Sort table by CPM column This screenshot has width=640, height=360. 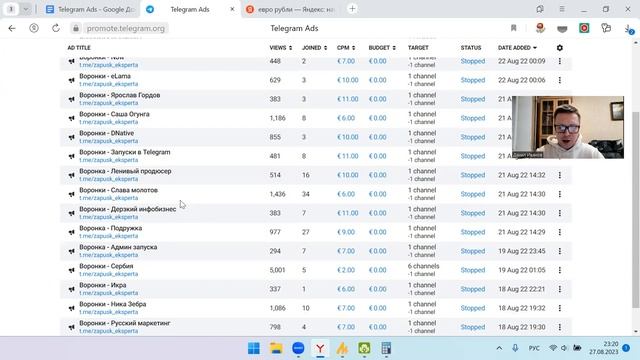point(346,48)
